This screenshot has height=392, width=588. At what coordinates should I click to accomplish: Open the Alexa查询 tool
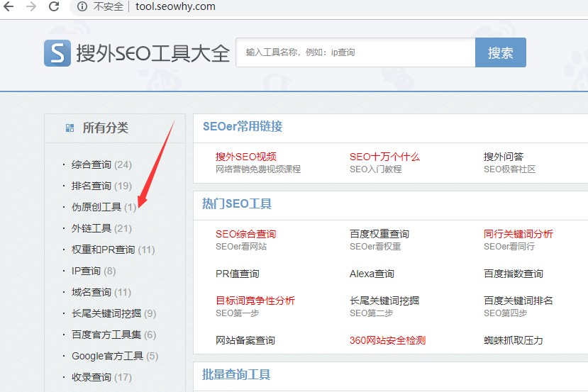pyautogui.click(x=372, y=274)
